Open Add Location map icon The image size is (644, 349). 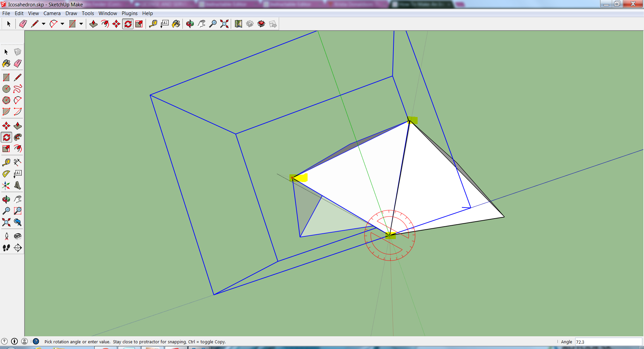[238, 24]
